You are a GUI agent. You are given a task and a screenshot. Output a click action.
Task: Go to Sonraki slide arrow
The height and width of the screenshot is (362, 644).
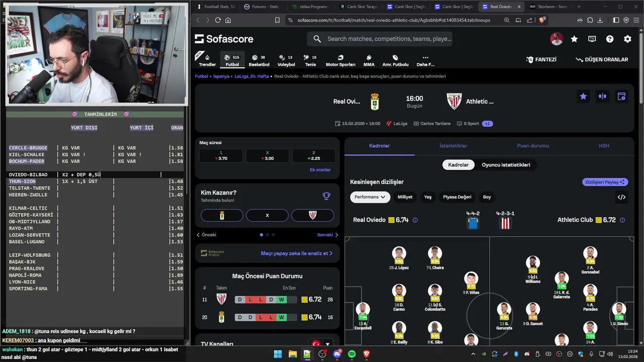pyautogui.click(x=328, y=235)
